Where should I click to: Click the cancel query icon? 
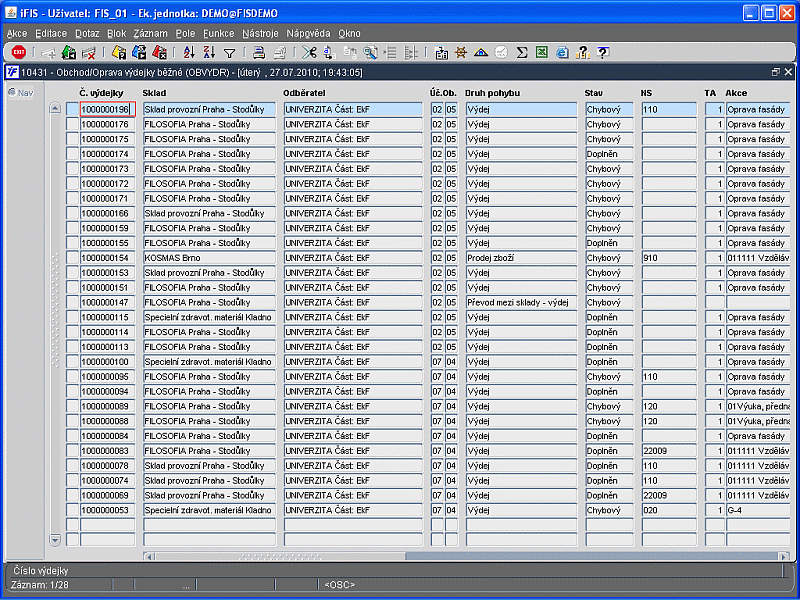click(x=159, y=52)
